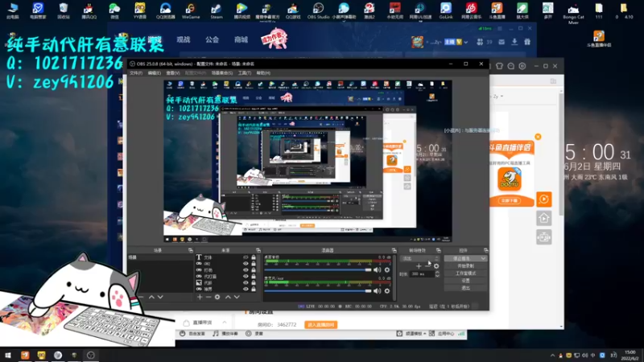Open OBS 场景集合(S) menu
Screen dimensions: 644x362
[x=222, y=73]
